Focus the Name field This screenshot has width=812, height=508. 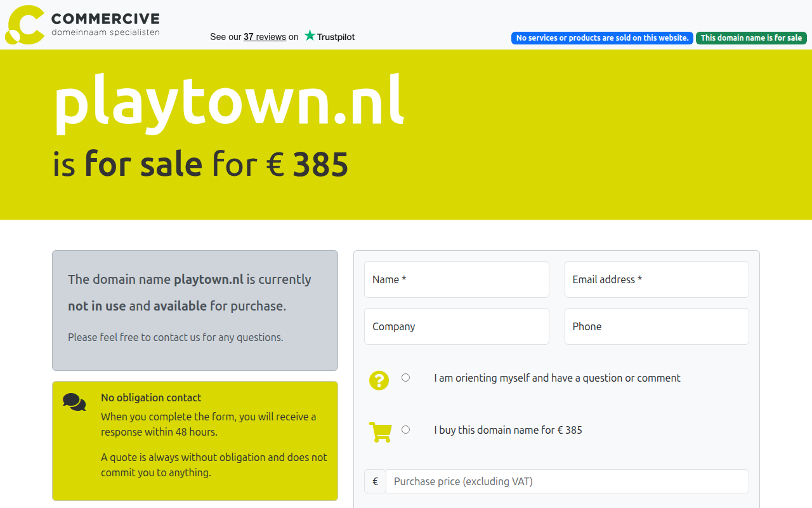click(x=457, y=279)
